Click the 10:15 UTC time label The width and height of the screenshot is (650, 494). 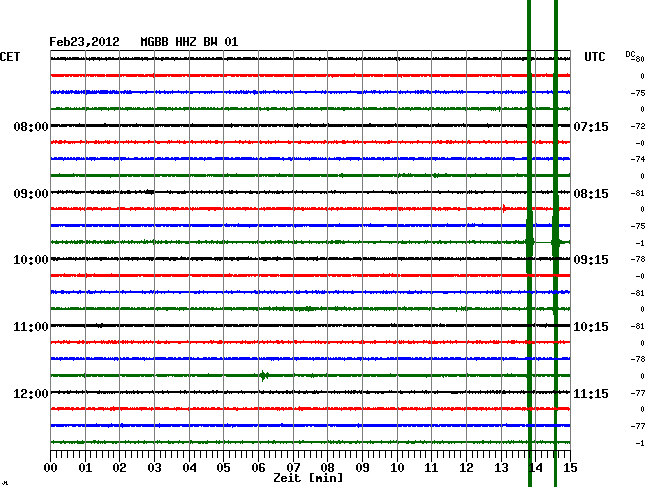(591, 327)
